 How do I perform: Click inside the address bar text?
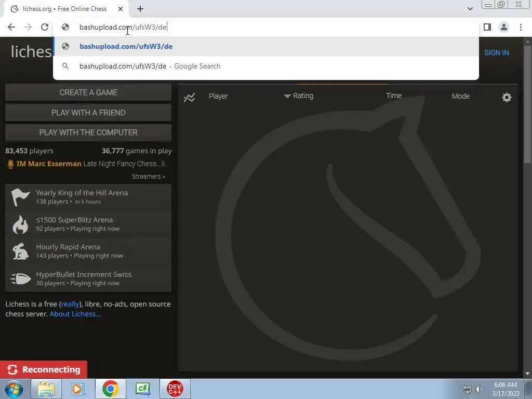pos(123,27)
